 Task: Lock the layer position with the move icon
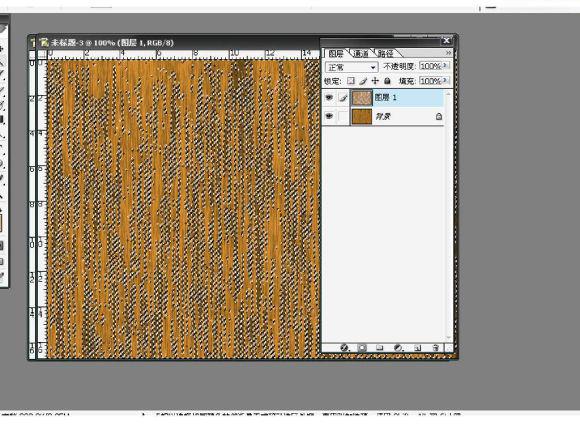(x=375, y=81)
